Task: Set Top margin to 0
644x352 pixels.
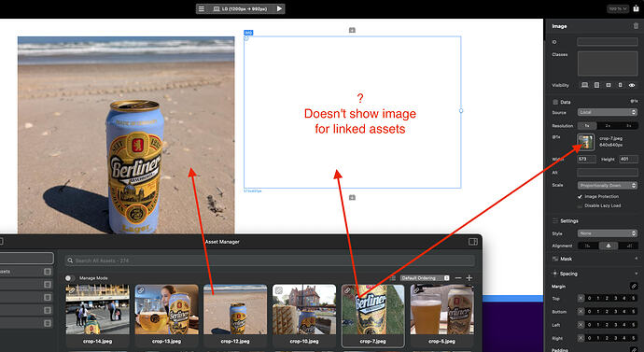Action: (589, 299)
